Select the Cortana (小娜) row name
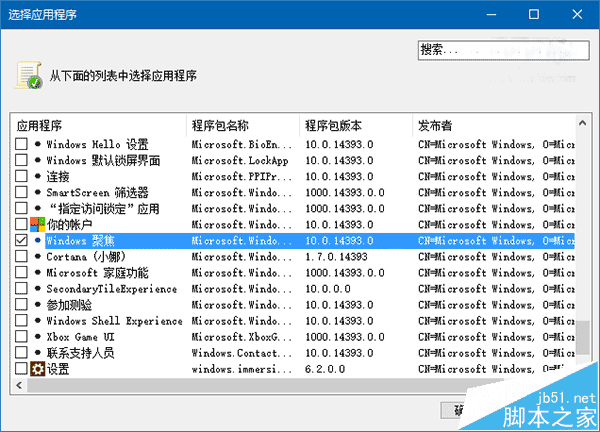 pyautogui.click(x=86, y=257)
